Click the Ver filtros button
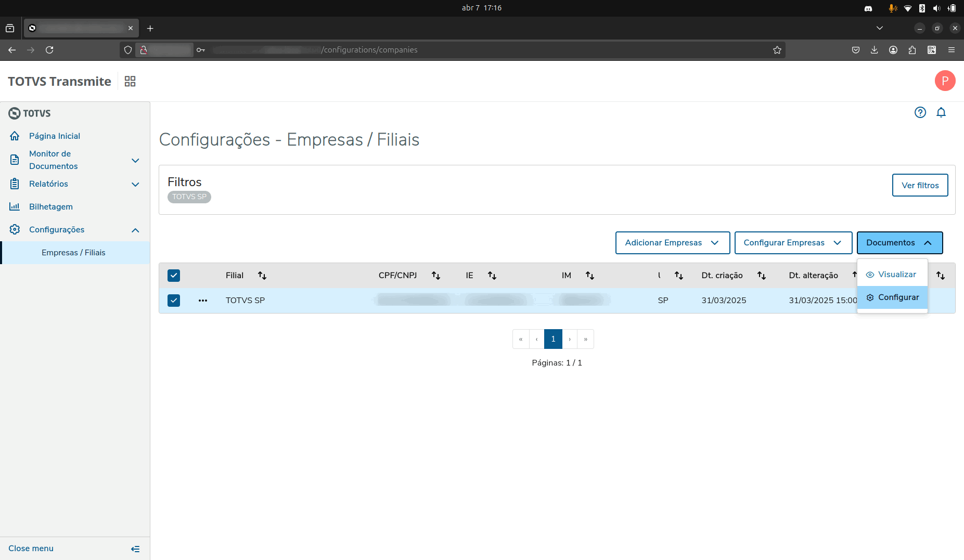This screenshot has height=560, width=964. pos(920,185)
